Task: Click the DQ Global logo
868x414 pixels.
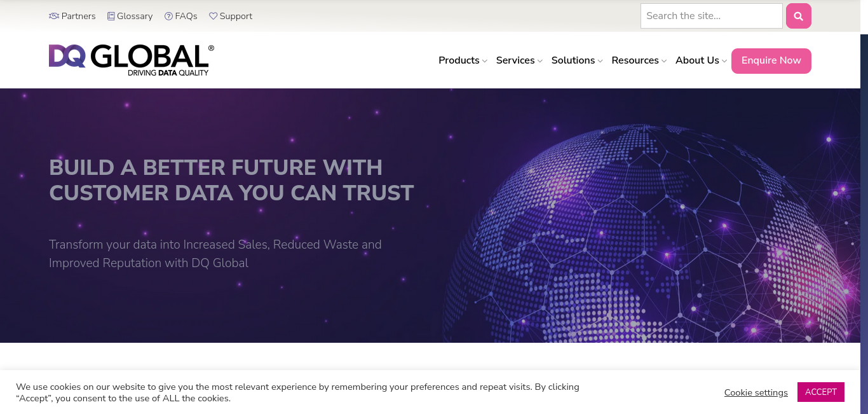Action: pos(131,60)
